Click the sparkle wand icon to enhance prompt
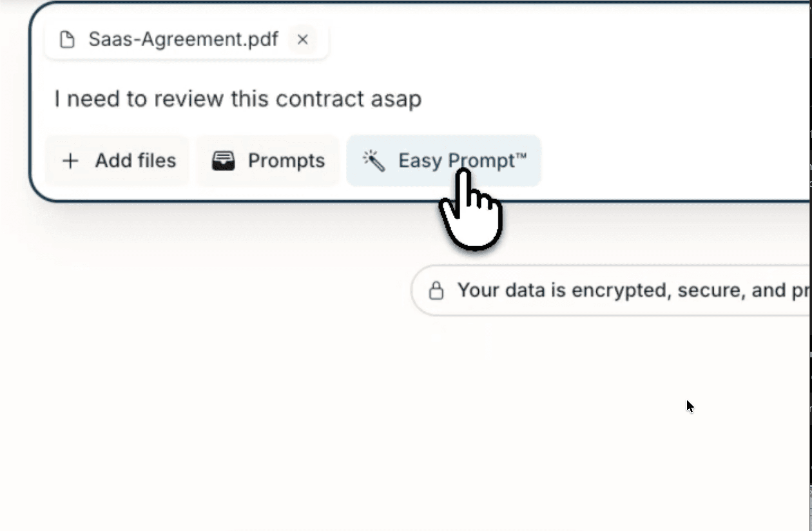The width and height of the screenshot is (812, 531). point(374,161)
